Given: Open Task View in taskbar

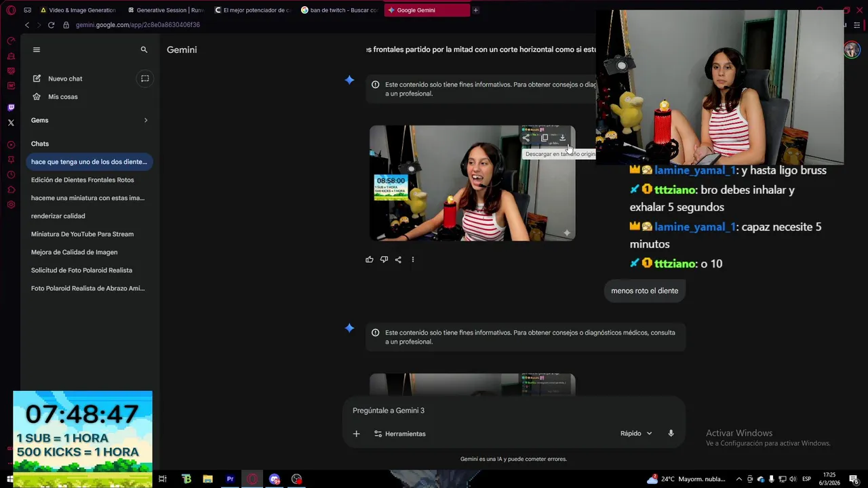Looking at the screenshot, I should (x=163, y=479).
